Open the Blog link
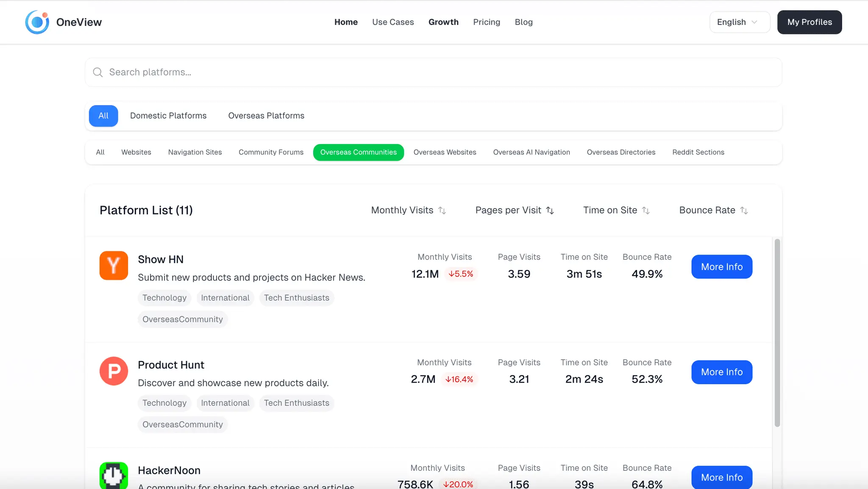 click(x=523, y=22)
